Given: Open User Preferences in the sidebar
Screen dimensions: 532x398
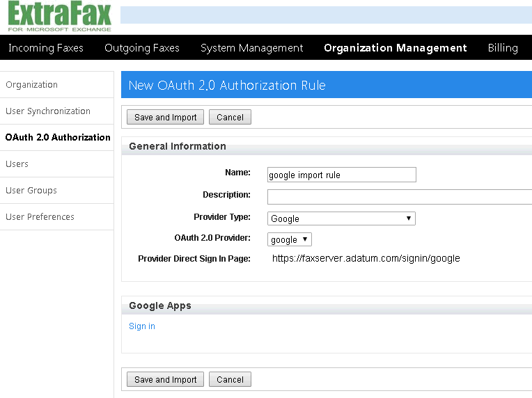Looking at the screenshot, I should click(x=56, y=216).
